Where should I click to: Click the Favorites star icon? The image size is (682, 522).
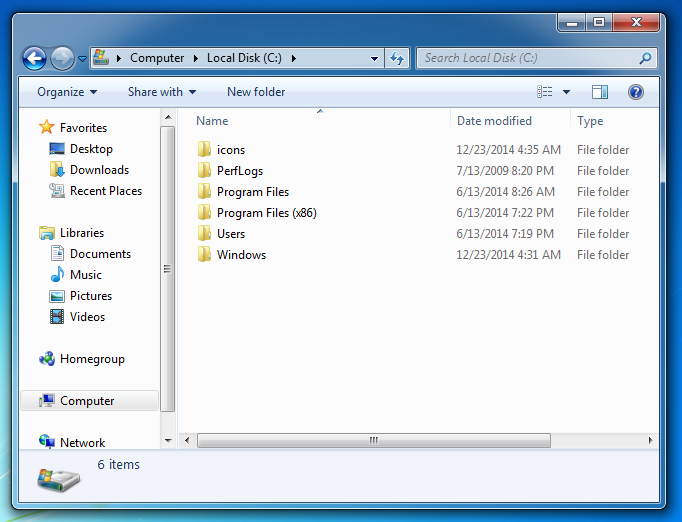click(47, 127)
